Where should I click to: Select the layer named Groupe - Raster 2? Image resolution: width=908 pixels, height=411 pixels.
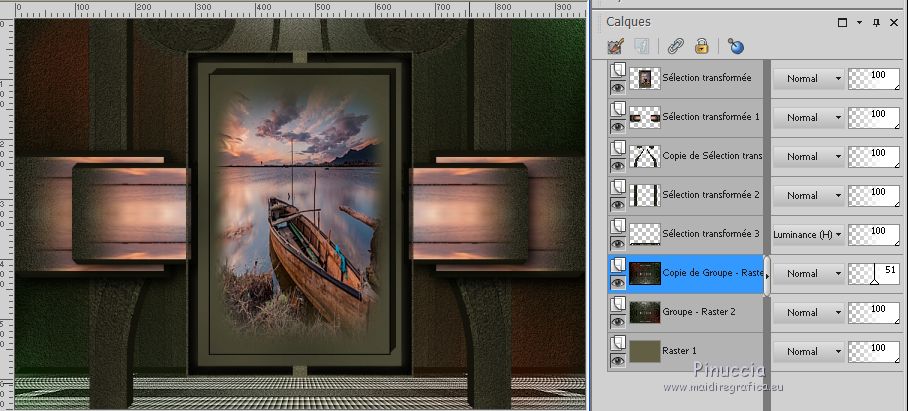click(699, 311)
